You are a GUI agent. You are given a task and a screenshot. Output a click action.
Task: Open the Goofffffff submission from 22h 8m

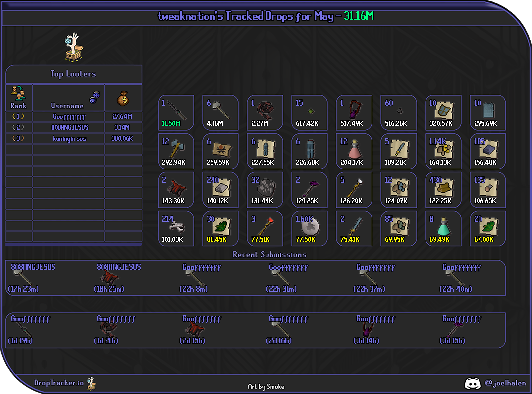coord(201,278)
